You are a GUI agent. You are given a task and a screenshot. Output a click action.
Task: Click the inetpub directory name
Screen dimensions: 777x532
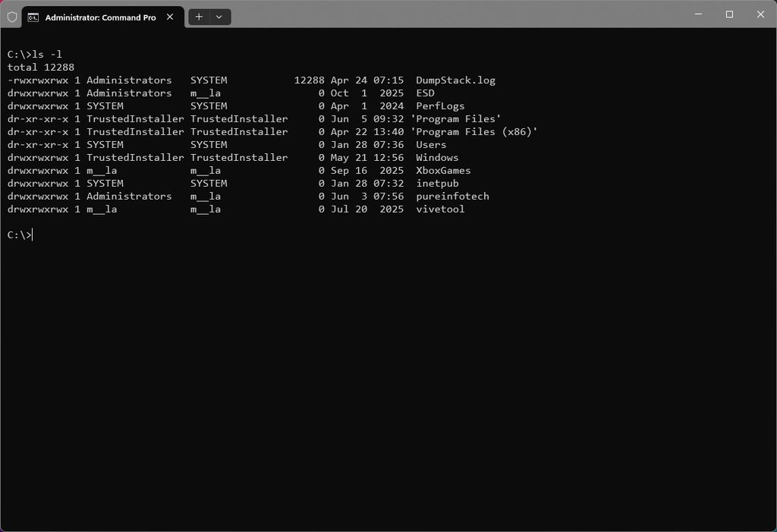(437, 184)
